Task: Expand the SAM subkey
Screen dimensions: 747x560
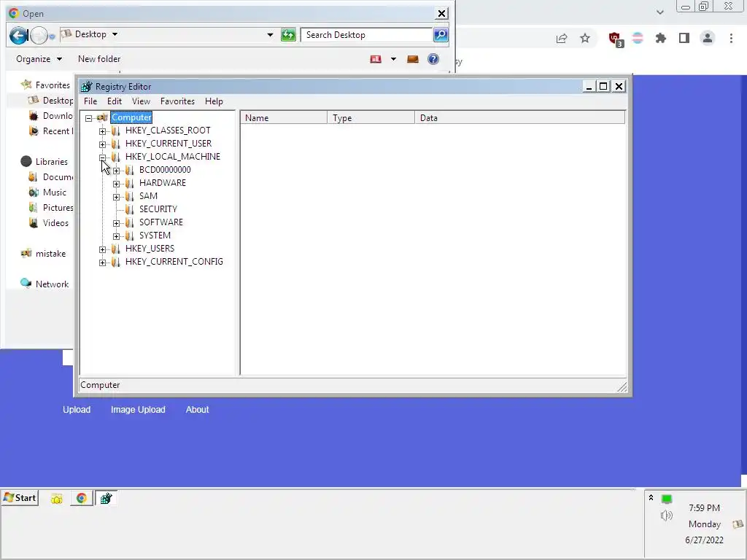Action: (116, 197)
